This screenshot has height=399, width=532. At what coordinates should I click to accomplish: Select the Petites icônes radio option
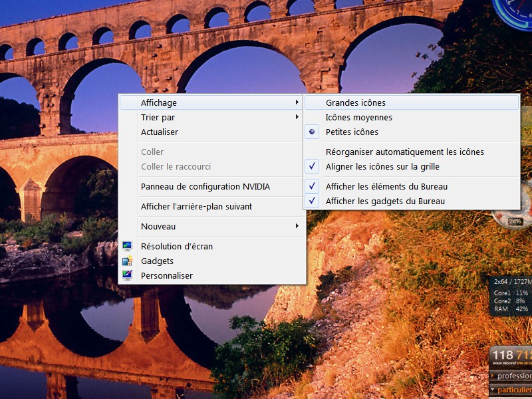click(x=352, y=132)
